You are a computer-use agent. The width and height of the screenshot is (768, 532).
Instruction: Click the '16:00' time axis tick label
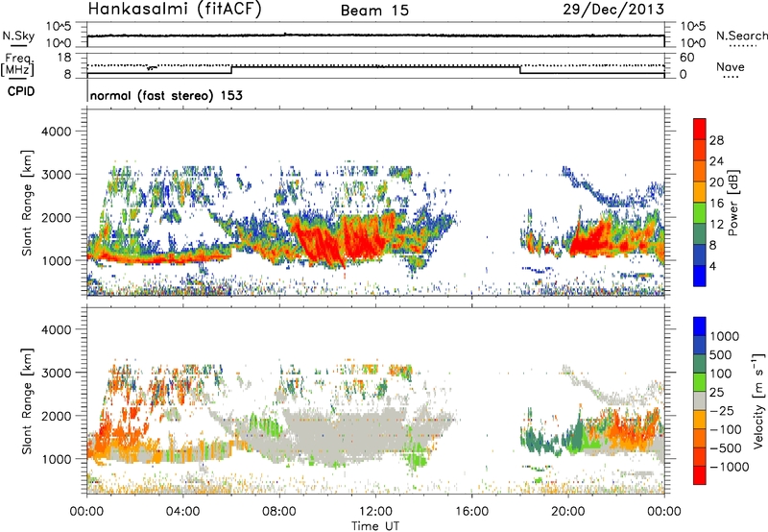click(x=471, y=512)
